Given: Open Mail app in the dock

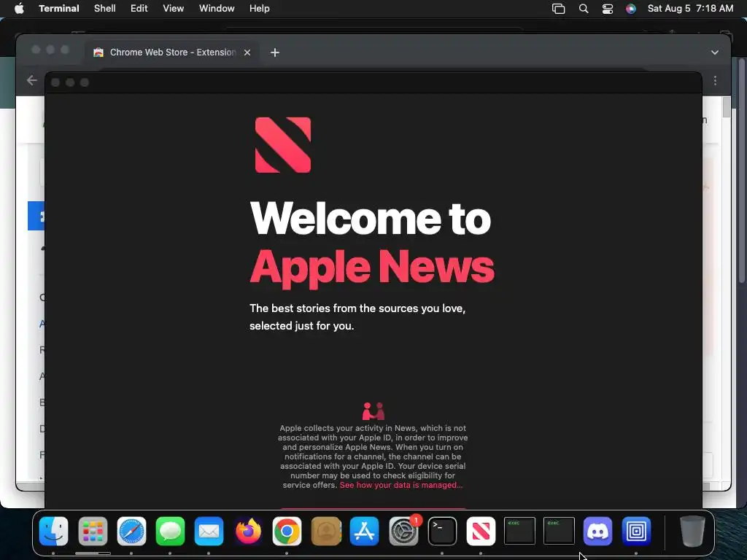Looking at the screenshot, I should 209,531.
